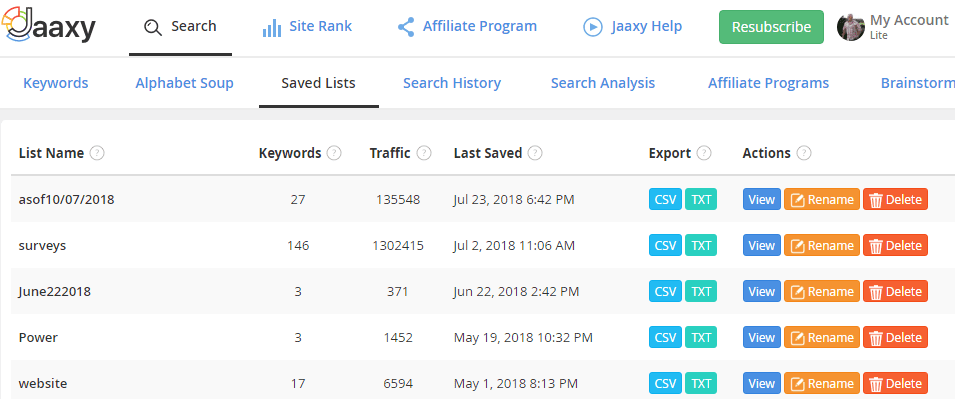Screen dimensions: 955x399
Task: Rename the June222018 list
Action: pos(822,291)
